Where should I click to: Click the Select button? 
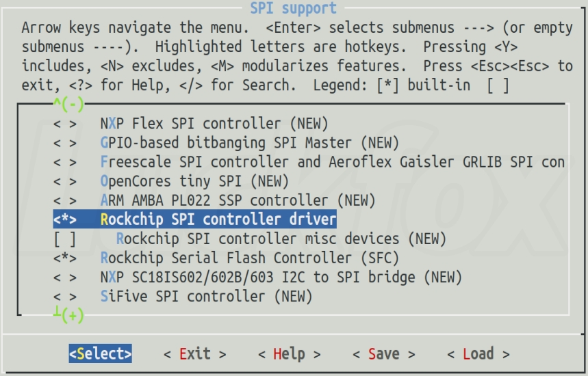point(100,353)
